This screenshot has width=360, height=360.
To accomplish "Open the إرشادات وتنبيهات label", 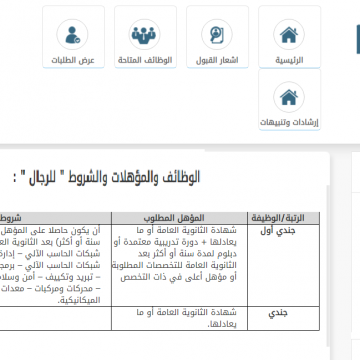I will (x=289, y=122).
